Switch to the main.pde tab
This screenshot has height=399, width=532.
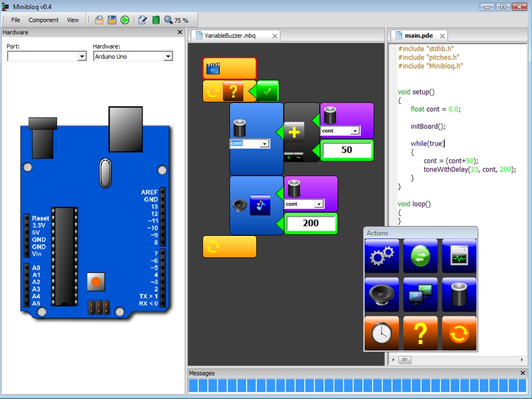click(x=418, y=36)
